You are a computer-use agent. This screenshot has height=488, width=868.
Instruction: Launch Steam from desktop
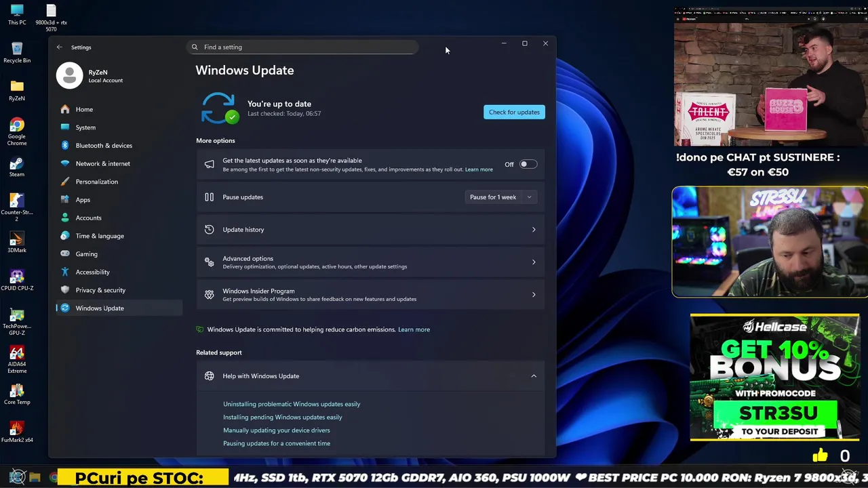coord(17,167)
